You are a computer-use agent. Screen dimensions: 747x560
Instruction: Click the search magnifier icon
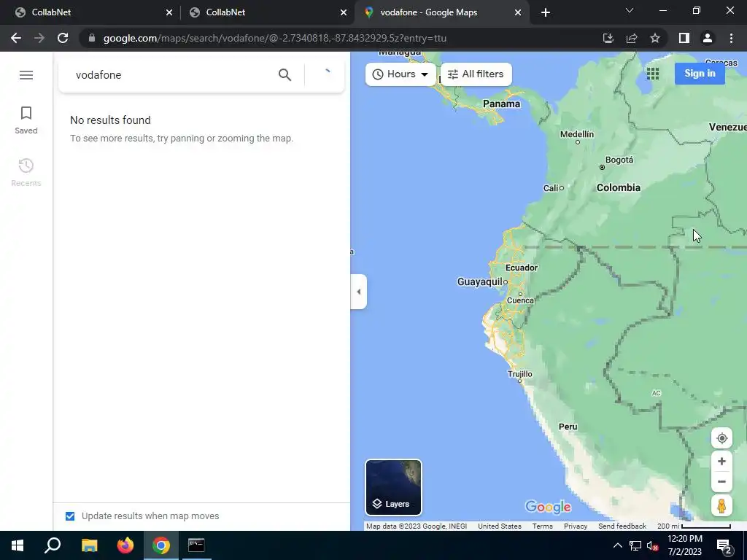click(x=285, y=75)
